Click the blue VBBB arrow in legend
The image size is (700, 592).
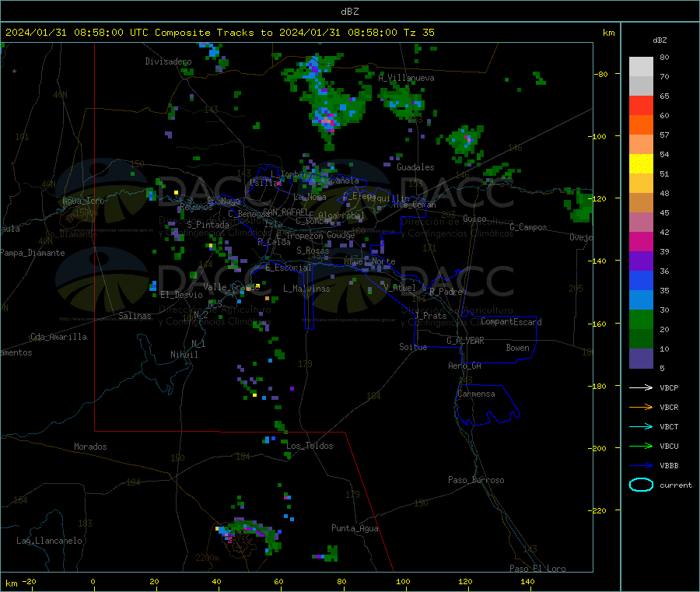(x=641, y=466)
